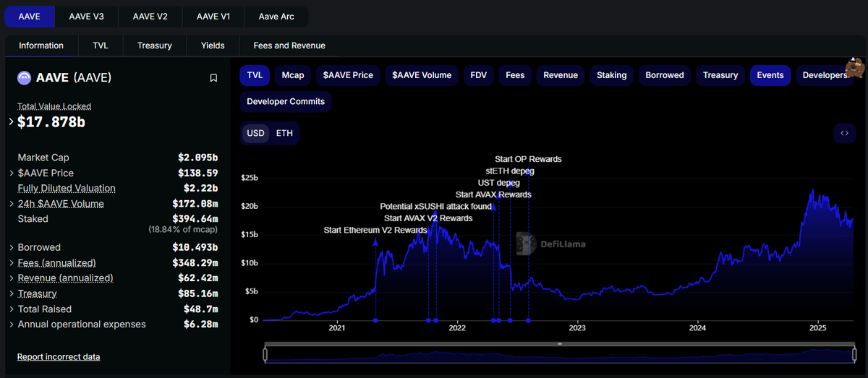This screenshot has width=868, height=378.
Task: Click the range slider top grip
Action: coord(560,344)
